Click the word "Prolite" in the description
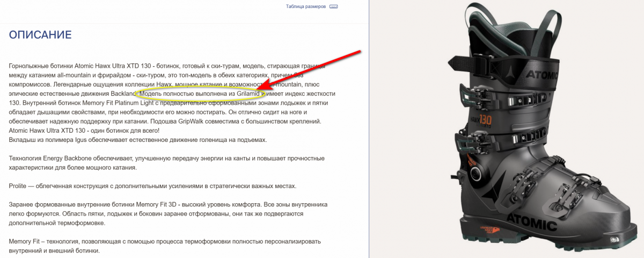This screenshot has width=644, height=258. point(19,186)
